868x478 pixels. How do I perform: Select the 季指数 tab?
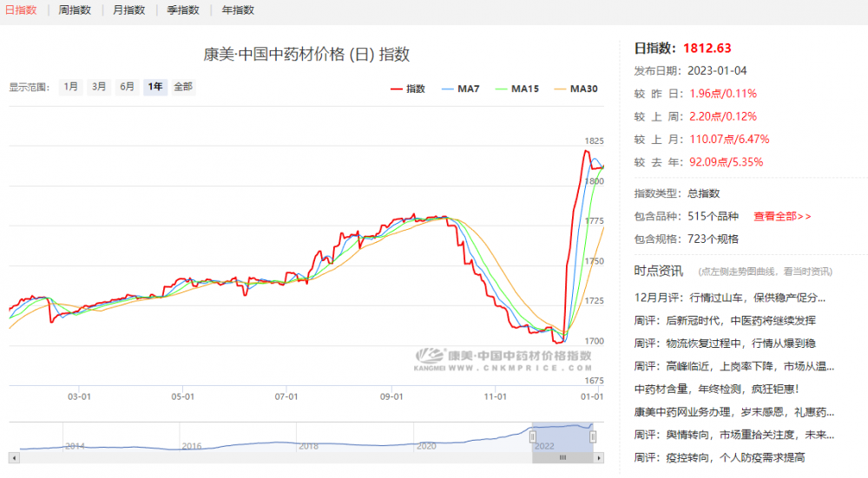coord(183,10)
